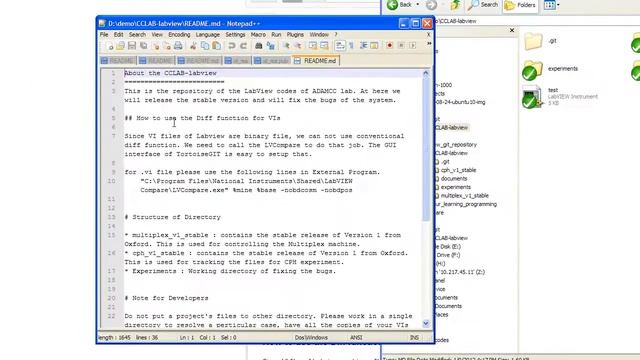Undo the last edit via toolbar
640x360 pixels.
[232, 46]
